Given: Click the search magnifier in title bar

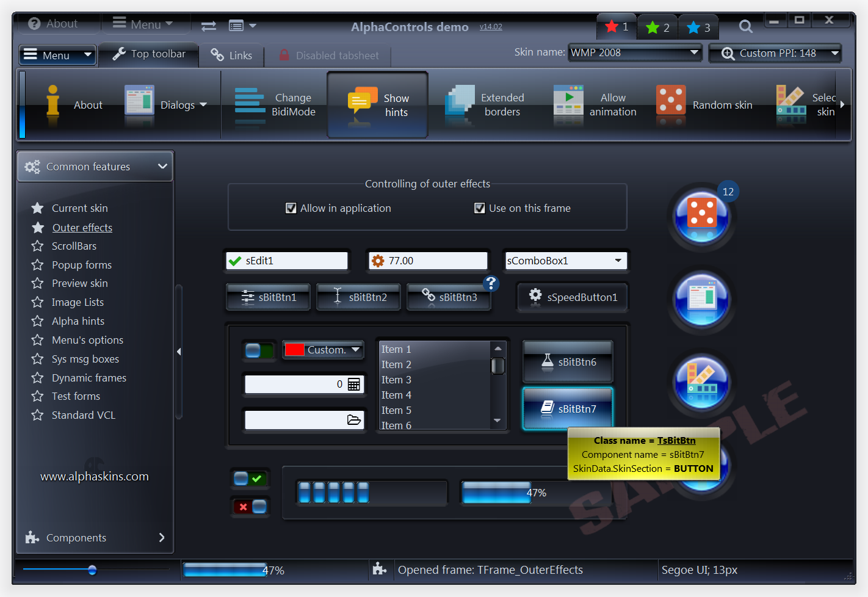Looking at the screenshot, I should point(745,27).
